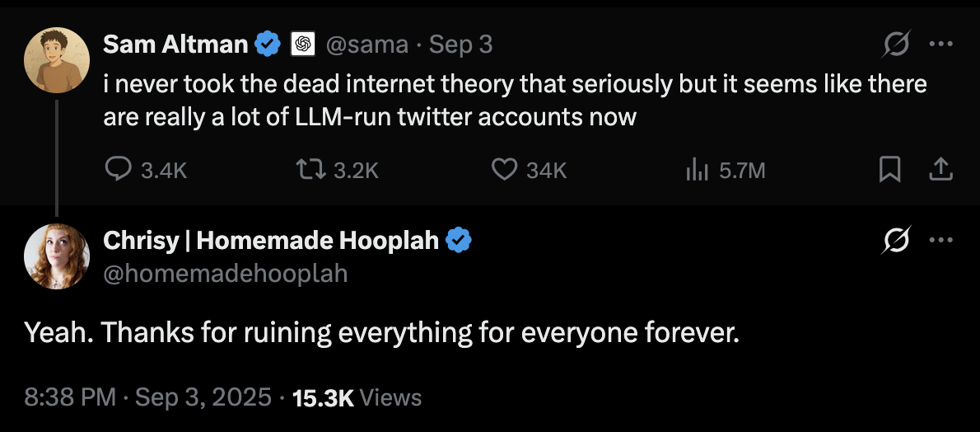980x432 pixels.
Task: Open Chrisy's profile picture
Action: pyautogui.click(x=57, y=256)
